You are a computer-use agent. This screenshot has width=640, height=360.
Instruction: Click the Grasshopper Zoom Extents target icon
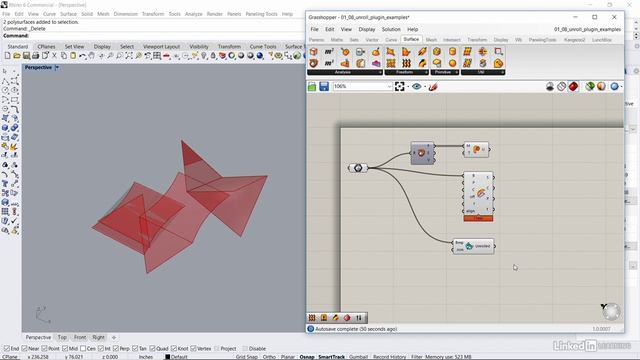click(400, 86)
